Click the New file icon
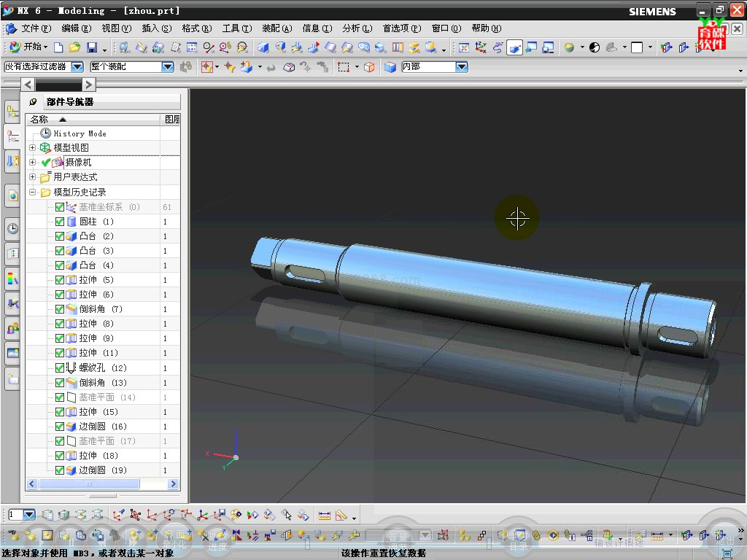 pos(59,47)
